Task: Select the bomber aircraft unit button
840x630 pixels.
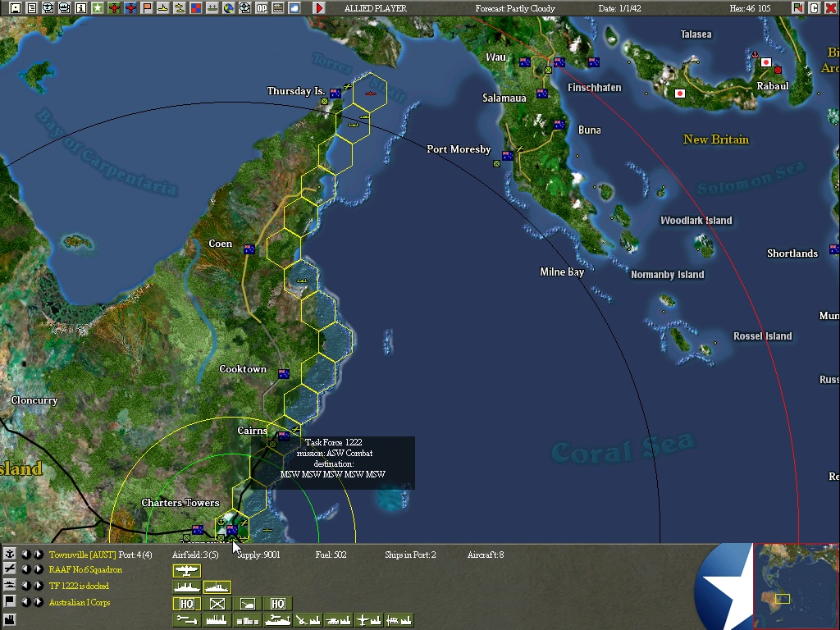Action: pyautogui.click(x=186, y=571)
